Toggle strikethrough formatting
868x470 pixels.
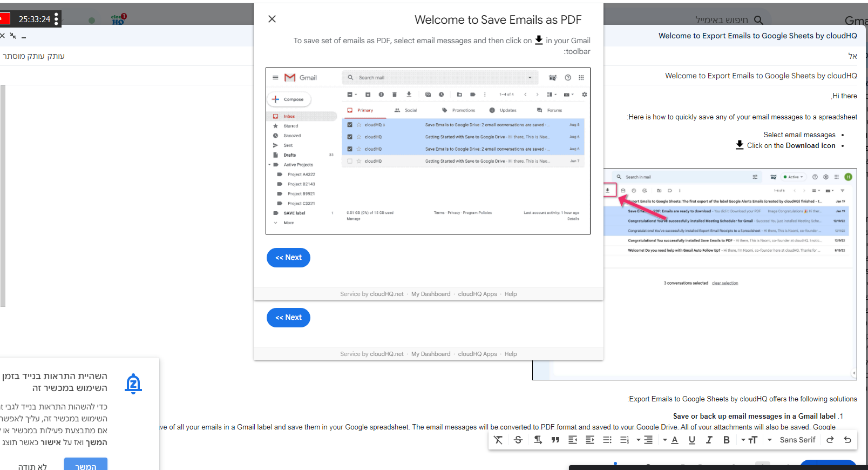click(x=518, y=440)
